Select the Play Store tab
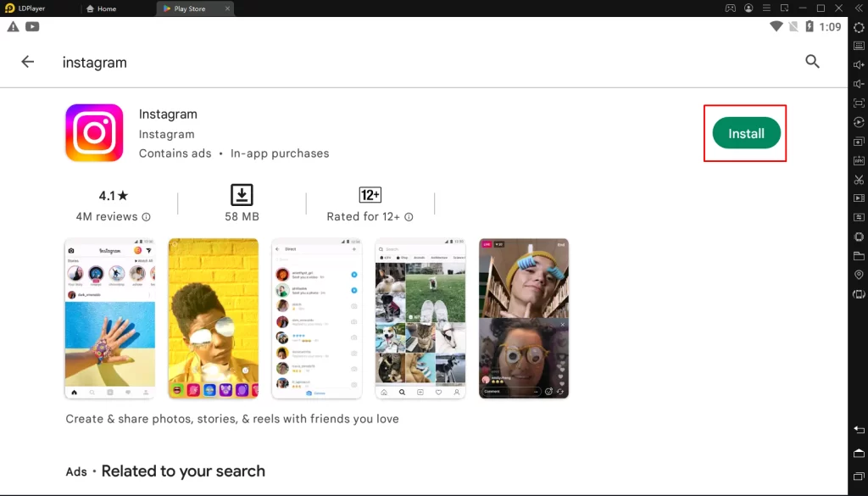Screen dimensions: 868x496 (x=189, y=8)
